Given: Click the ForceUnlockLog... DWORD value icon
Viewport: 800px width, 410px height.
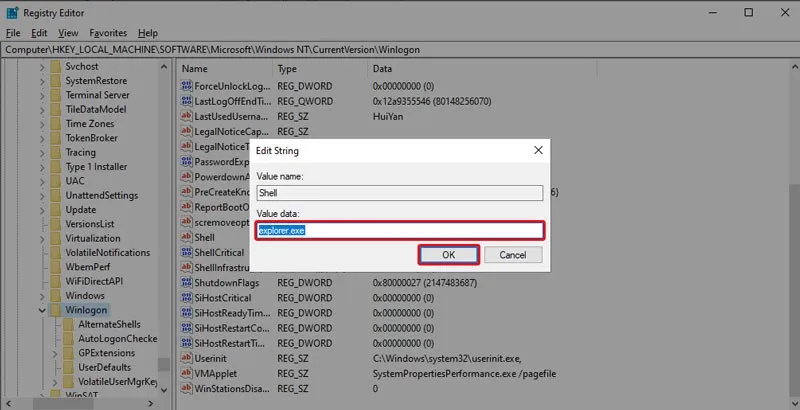Looking at the screenshot, I should pyautogui.click(x=186, y=86).
